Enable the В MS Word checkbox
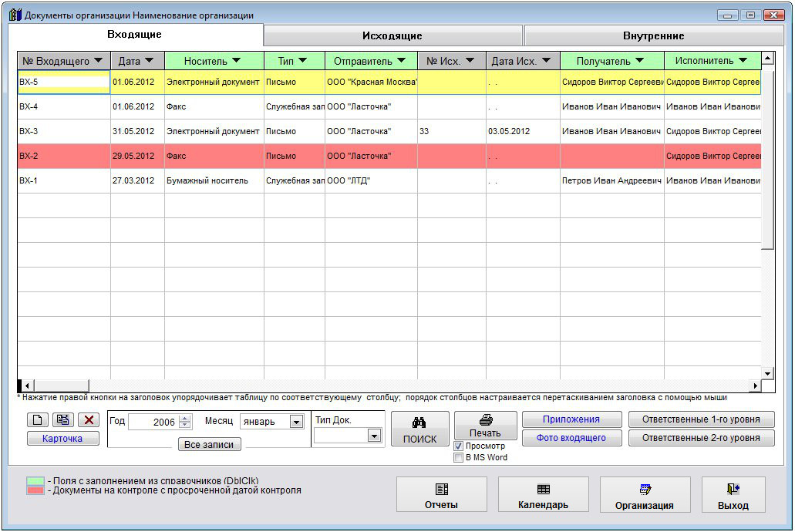The height and width of the screenshot is (532, 795). [x=459, y=457]
